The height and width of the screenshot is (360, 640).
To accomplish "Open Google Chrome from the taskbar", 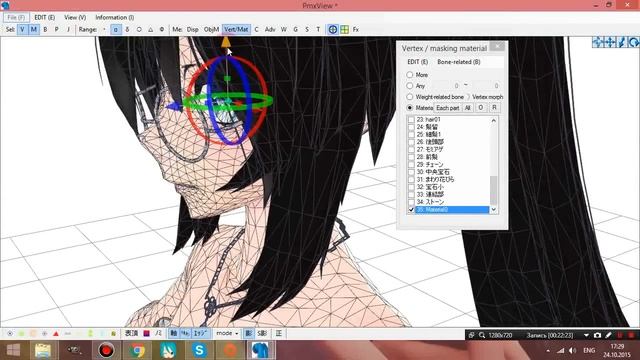I will (138, 350).
